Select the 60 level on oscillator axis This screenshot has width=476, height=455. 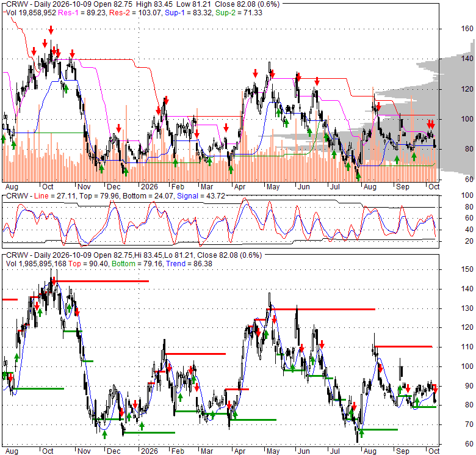click(469, 218)
